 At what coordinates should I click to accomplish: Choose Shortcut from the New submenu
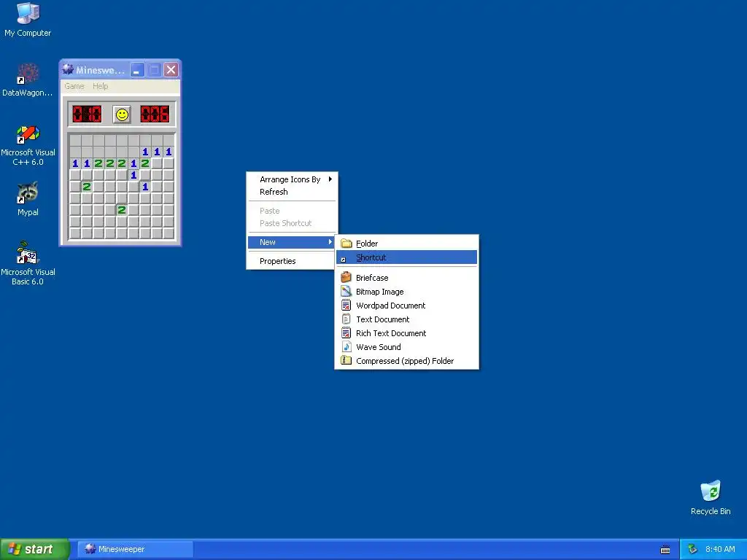407,257
